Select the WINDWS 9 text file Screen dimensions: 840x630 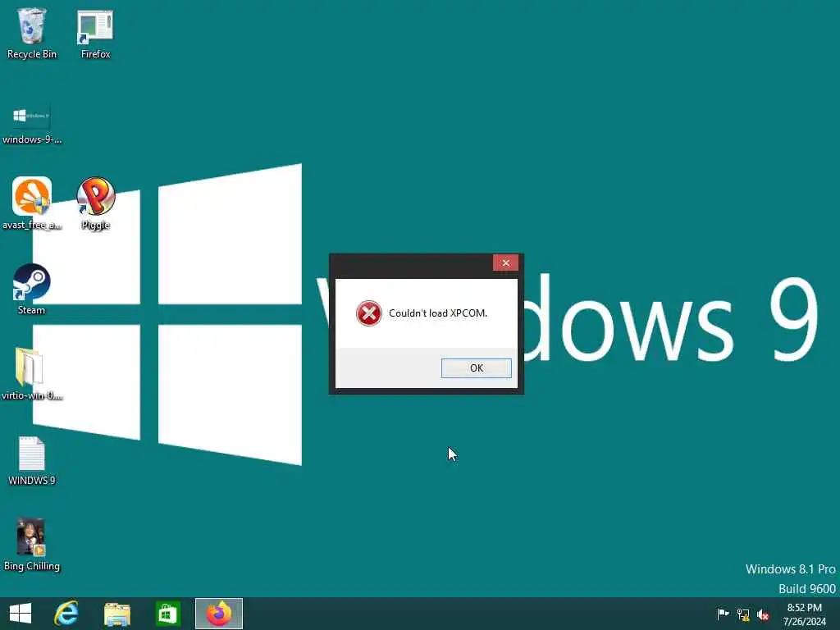[32, 461]
